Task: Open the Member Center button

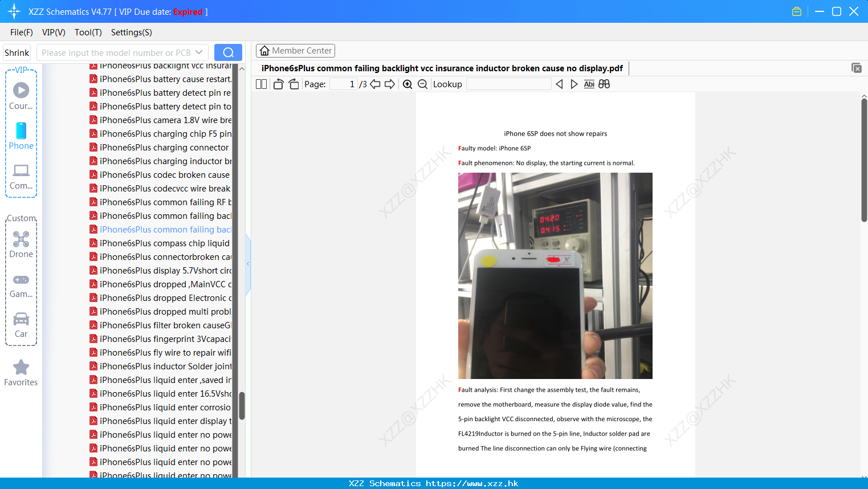Action: pos(295,51)
